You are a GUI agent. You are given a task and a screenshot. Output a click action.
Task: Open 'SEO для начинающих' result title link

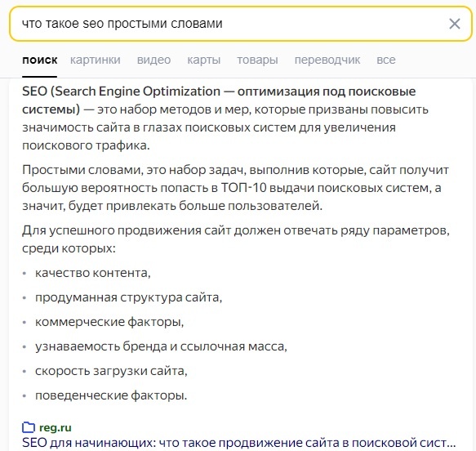coord(239,443)
